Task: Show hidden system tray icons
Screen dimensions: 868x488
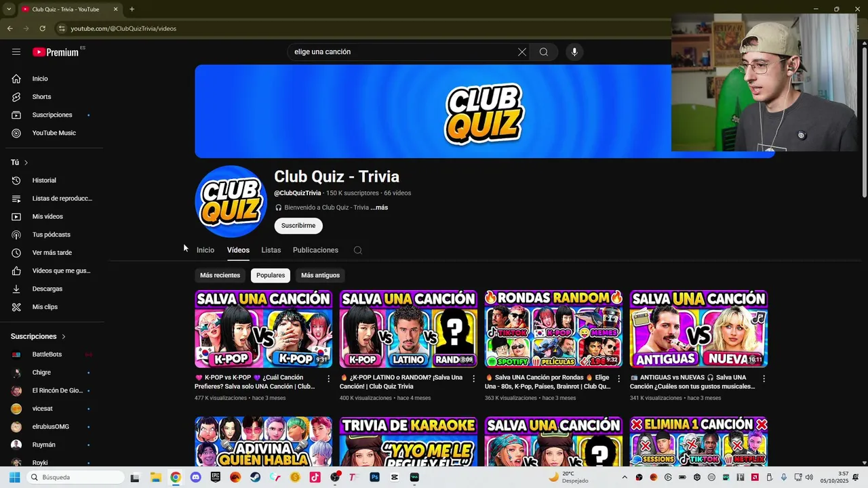Action: point(625,477)
